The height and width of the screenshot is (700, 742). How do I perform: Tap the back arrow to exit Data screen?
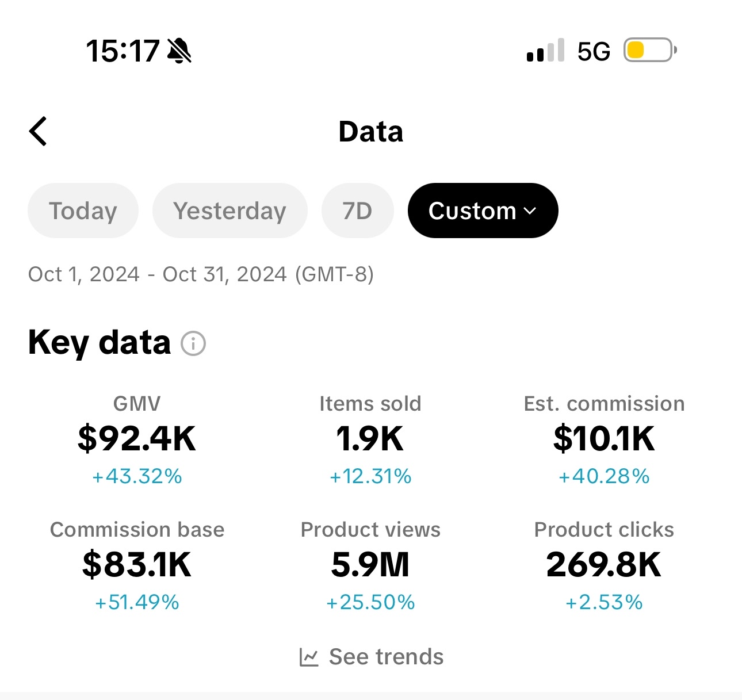tap(38, 131)
